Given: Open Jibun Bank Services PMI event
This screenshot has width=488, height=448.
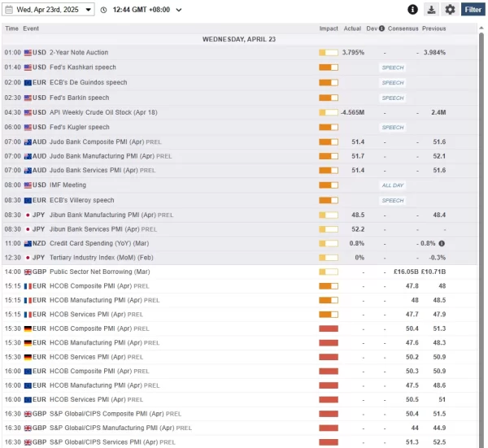Looking at the screenshot, I should 103,229.
